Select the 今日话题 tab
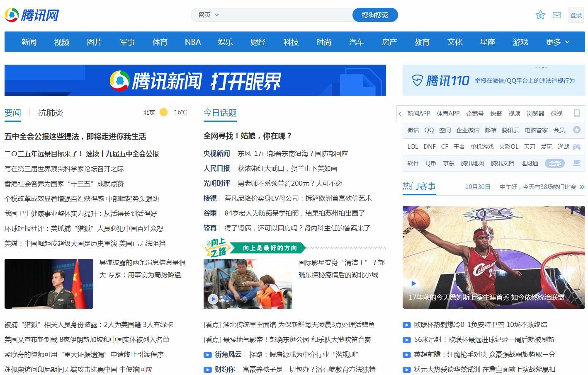This screenshot has height=375, width=588. (220, 113)
